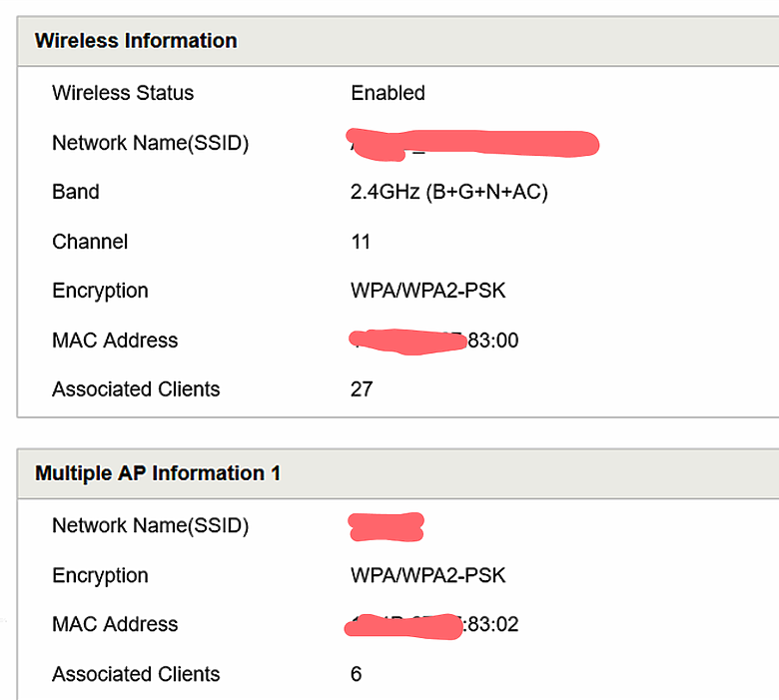This screenshot has width=779, height=700.
Task: Click the Encryption label in Wireless Information
Action: 100,292
